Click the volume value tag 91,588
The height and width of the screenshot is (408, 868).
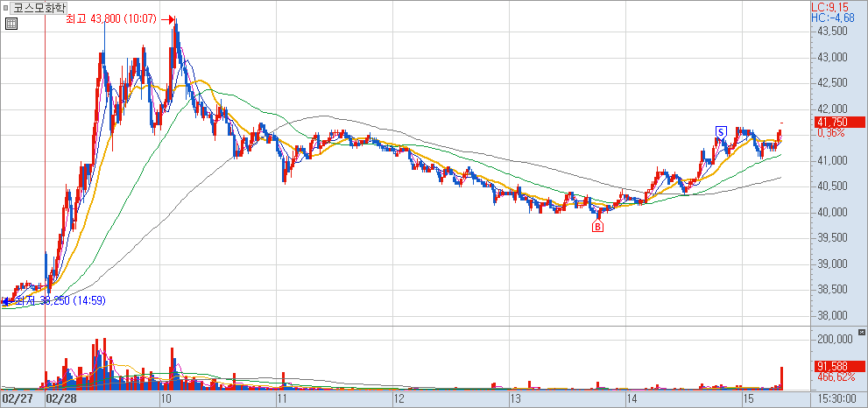839,366
